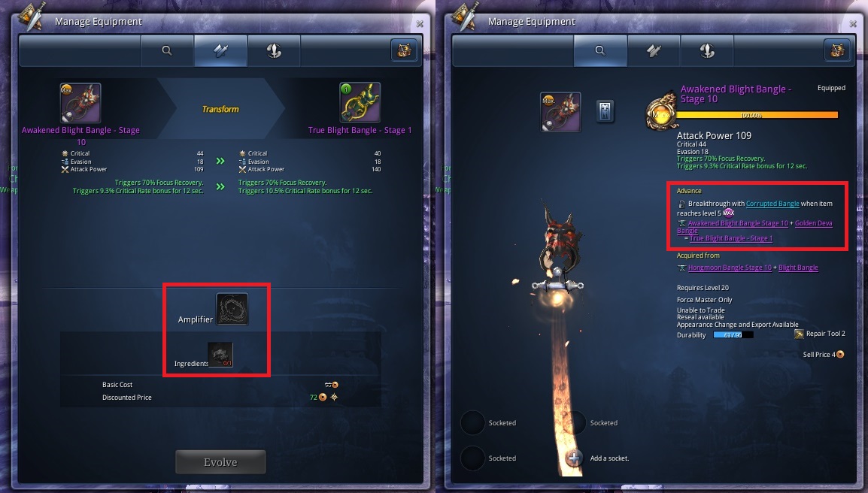The image size is (868, 493).
Task: Select the Ingredients item slot
Action: [220, 355]
